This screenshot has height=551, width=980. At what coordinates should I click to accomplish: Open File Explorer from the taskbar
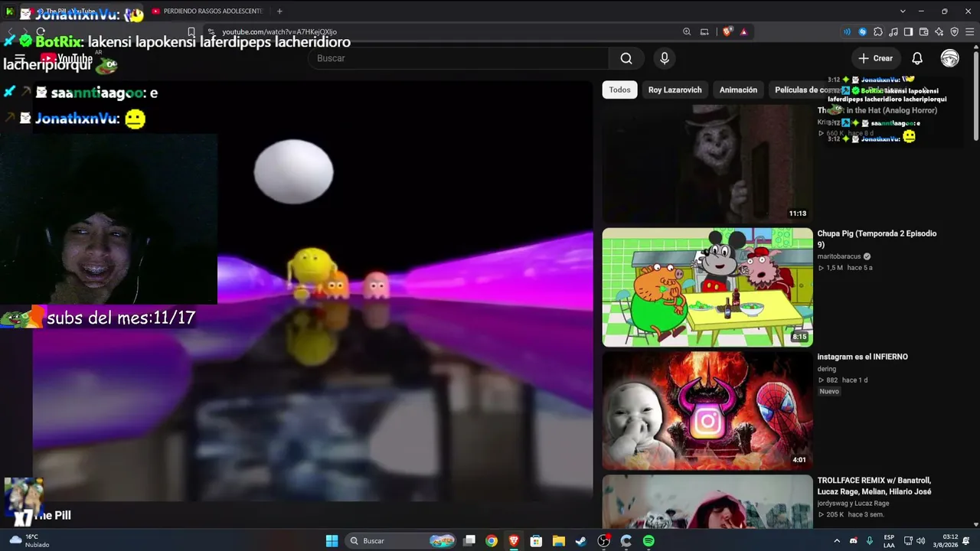(559, 541)
